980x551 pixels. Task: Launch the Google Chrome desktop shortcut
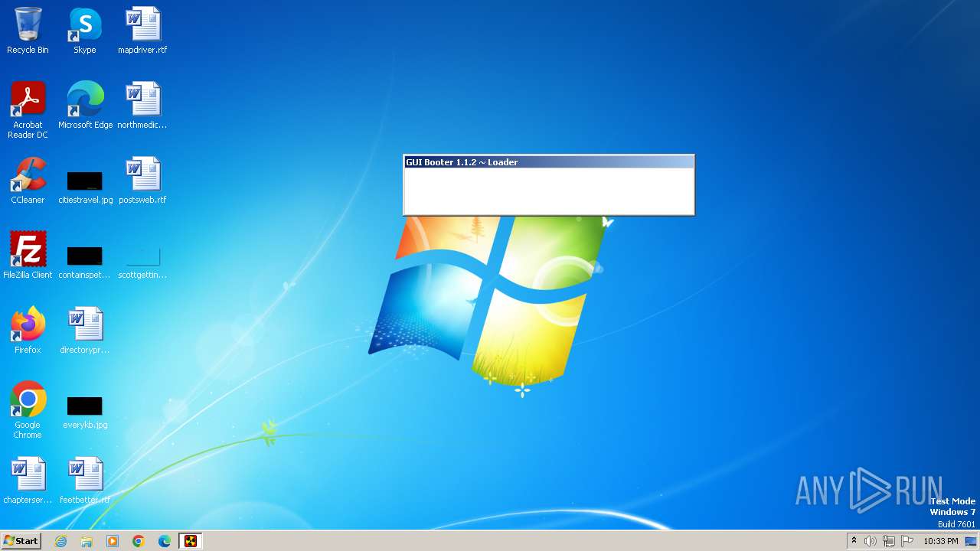click(x=28, y=409)
